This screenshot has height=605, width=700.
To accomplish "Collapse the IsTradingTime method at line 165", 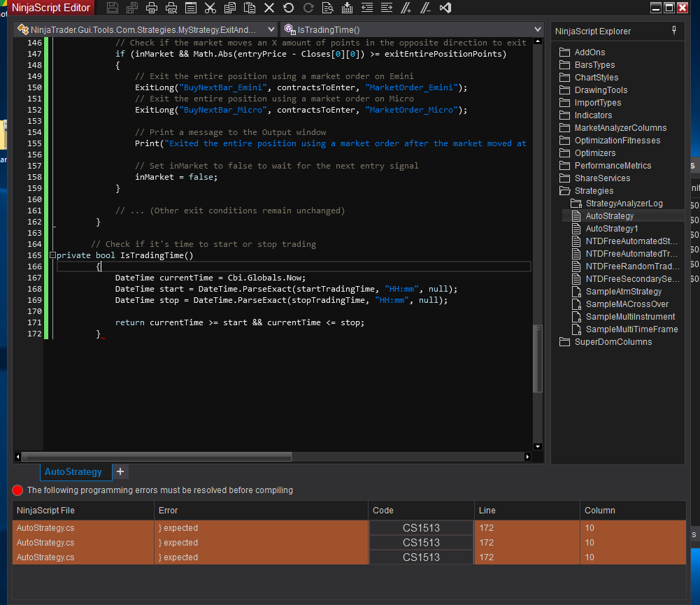I will point(52,255).
